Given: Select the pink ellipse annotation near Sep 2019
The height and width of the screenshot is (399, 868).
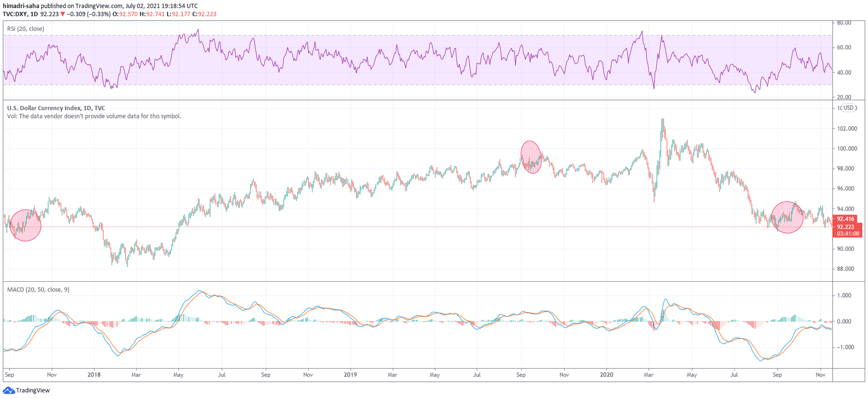Looking at the screenshot, I should (x=531, y=157).
